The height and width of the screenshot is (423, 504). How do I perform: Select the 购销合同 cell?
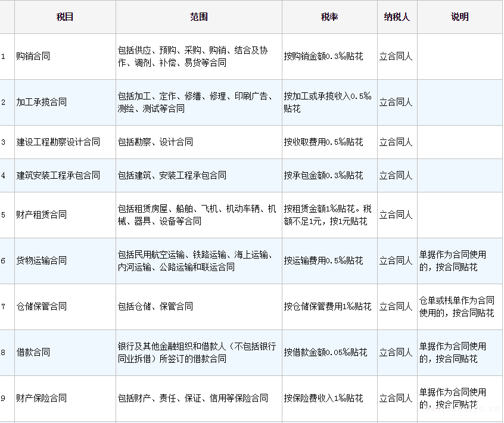pos(33,57)
